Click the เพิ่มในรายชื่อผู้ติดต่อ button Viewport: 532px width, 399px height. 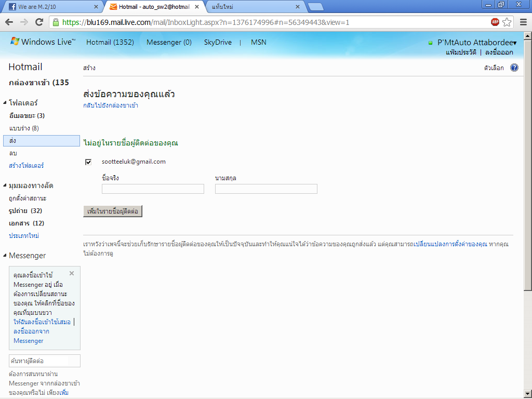coord(113,211)
